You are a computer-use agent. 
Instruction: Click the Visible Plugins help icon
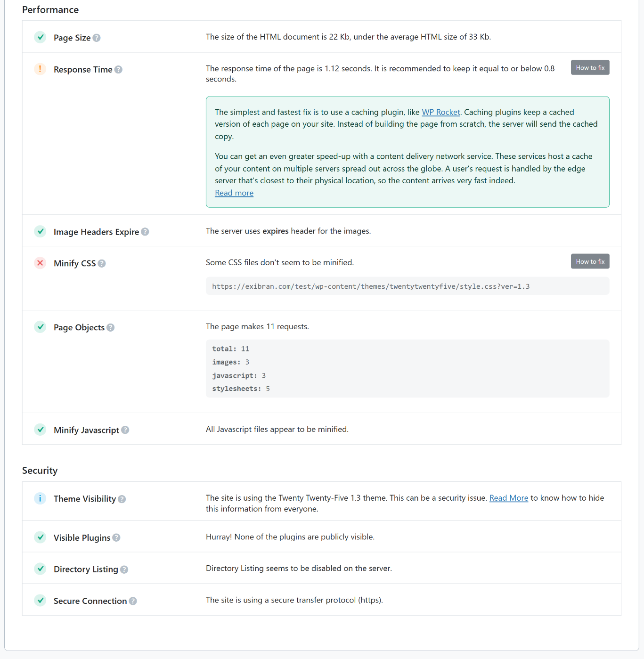116,537
